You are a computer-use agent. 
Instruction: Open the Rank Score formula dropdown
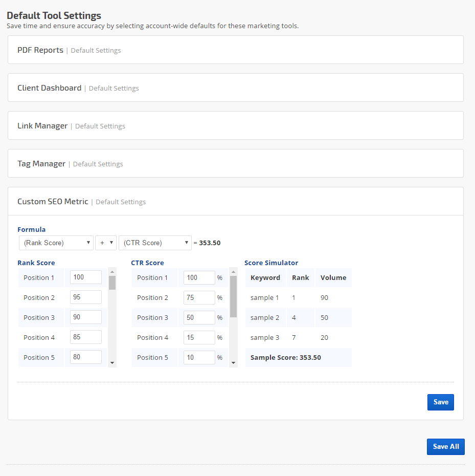[x=56, y=243]
